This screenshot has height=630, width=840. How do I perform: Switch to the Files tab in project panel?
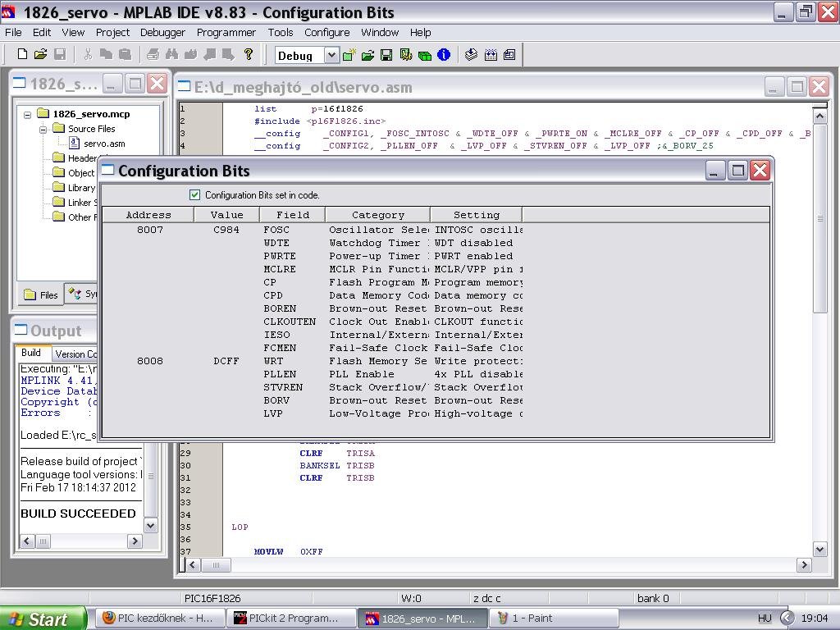click(x=41, y=294)
